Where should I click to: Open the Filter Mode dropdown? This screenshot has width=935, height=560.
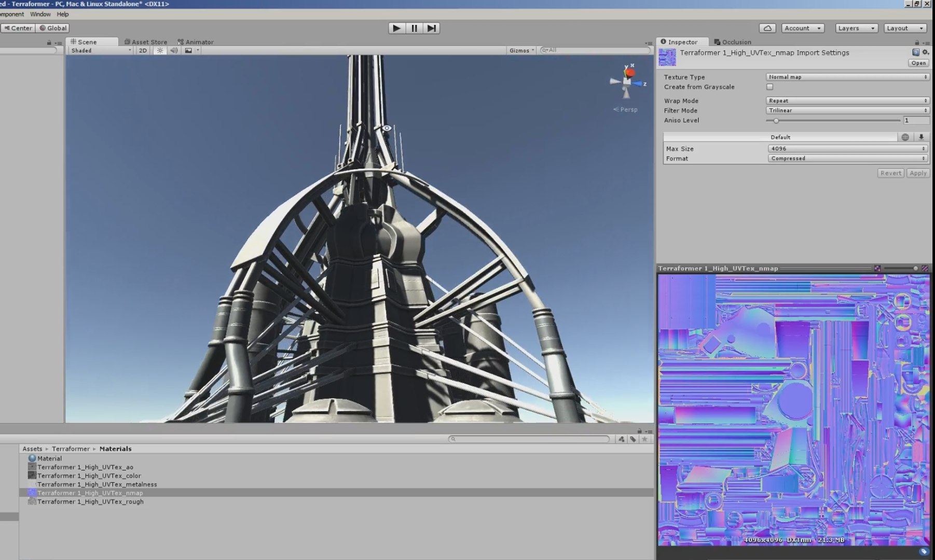847,110
